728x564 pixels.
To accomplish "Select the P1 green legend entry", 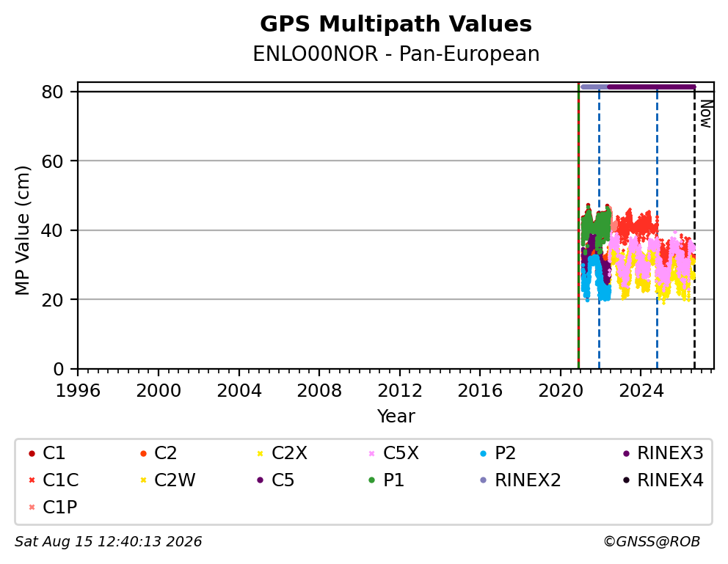I will 386,480.
